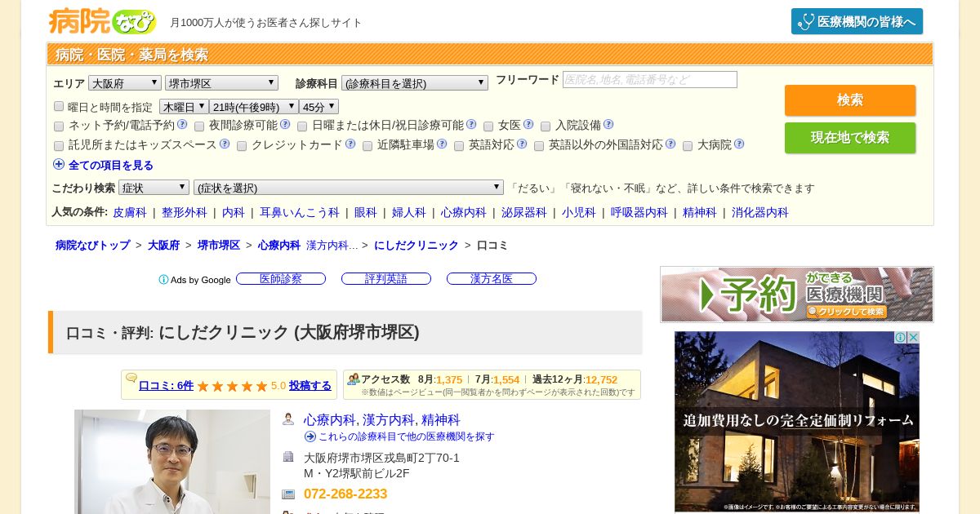The width and height of the screenshot is (980, 514).
Task: Open the 予約ができる医療機関 banner
Action: [x=797, y=295]
